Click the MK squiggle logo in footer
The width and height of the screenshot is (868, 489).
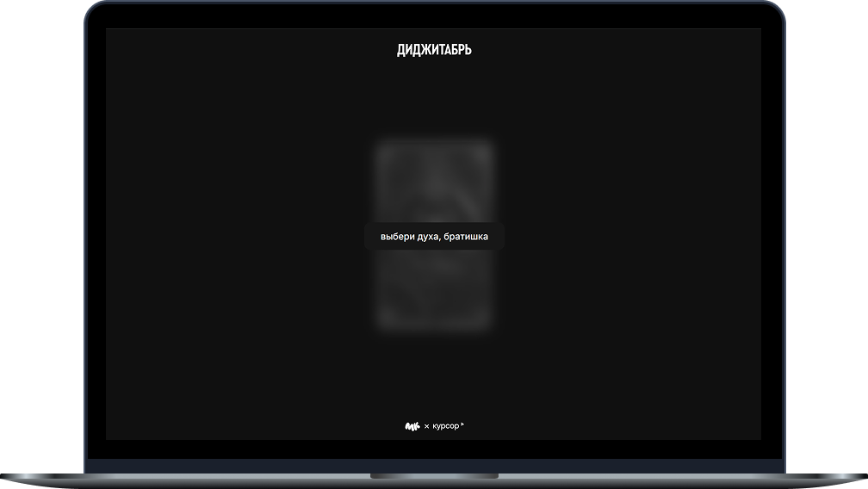[x=412, y=426]
